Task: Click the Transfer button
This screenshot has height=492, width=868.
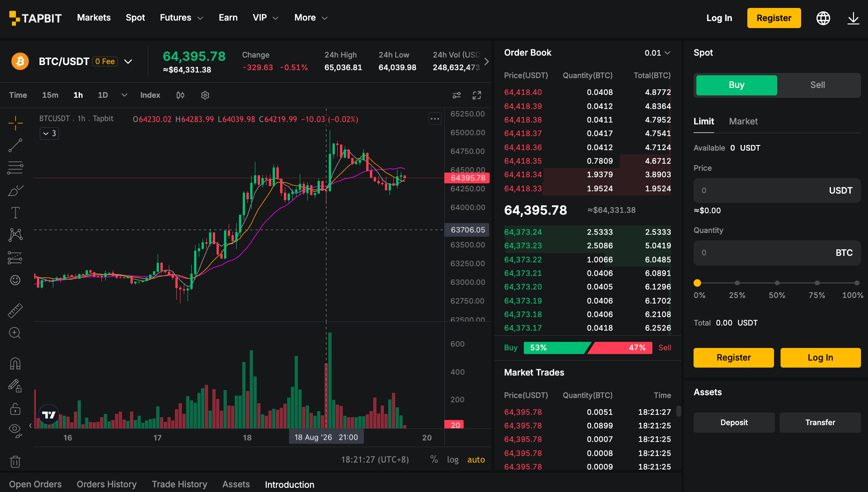Action: click(x=820, y=422)
